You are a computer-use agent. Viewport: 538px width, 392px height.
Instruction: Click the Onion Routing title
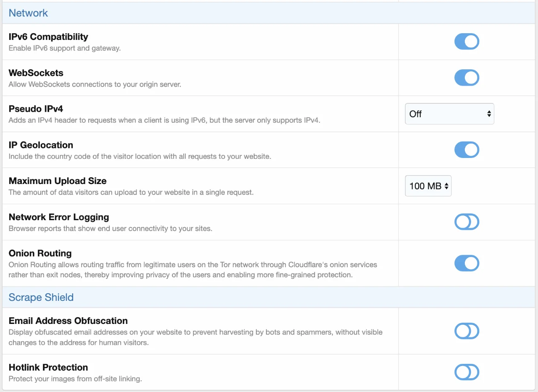[40, 253]
